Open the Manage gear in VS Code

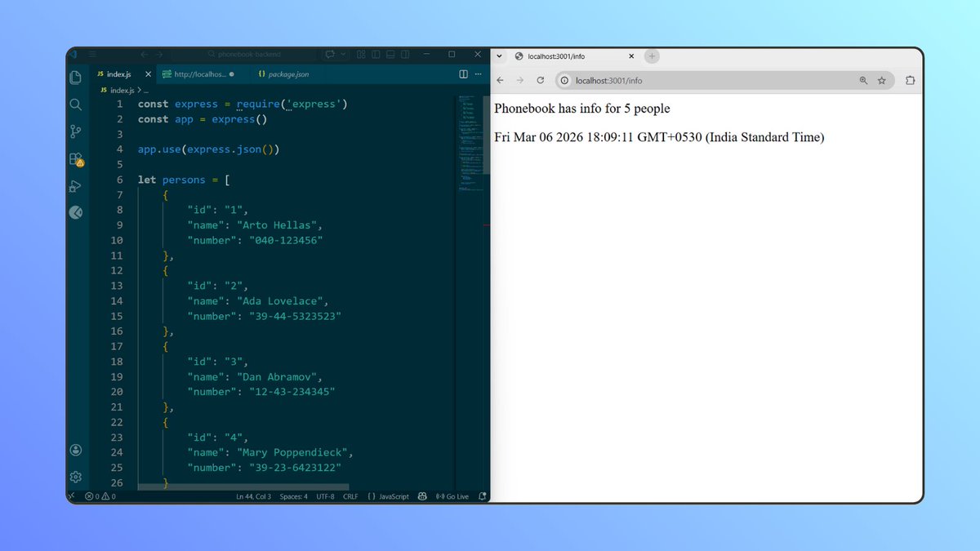76,477
